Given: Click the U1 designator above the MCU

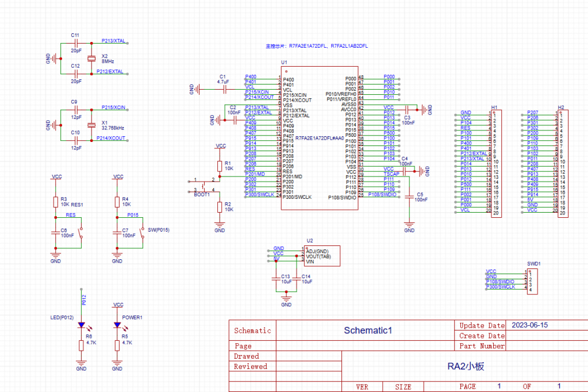Looking at the screenshot, I should [285, 62].
